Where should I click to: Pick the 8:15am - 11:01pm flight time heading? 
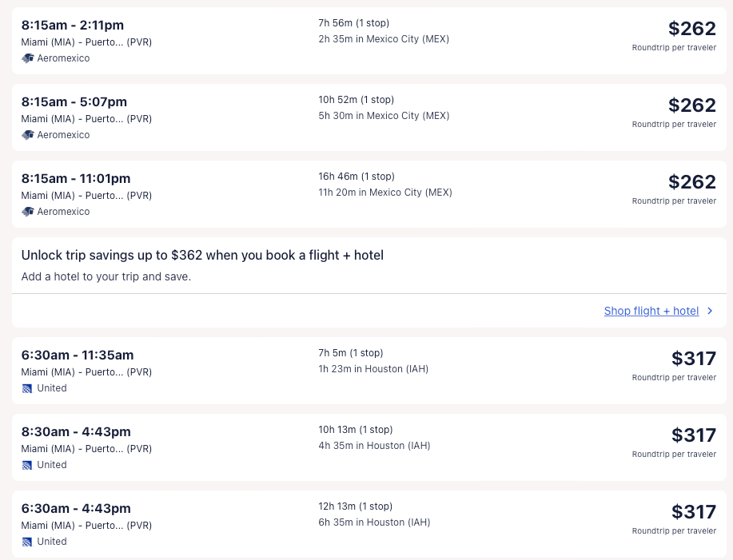pos(76,179)
